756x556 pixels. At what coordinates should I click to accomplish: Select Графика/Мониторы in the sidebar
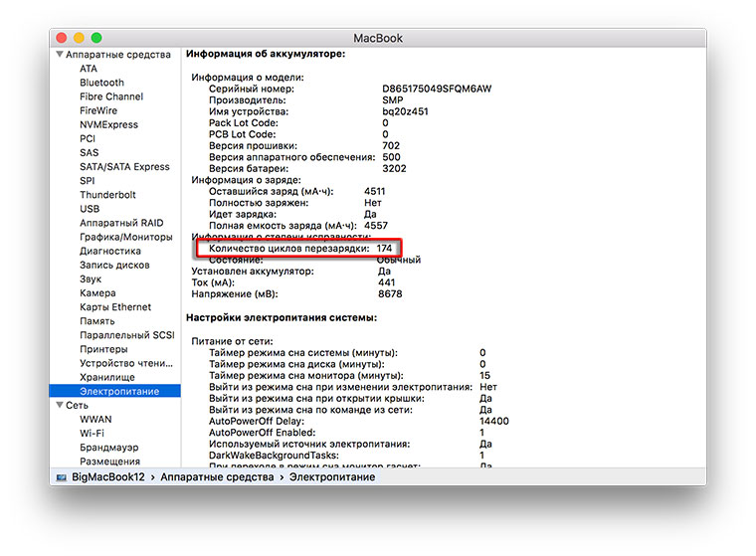pos(126,237)
